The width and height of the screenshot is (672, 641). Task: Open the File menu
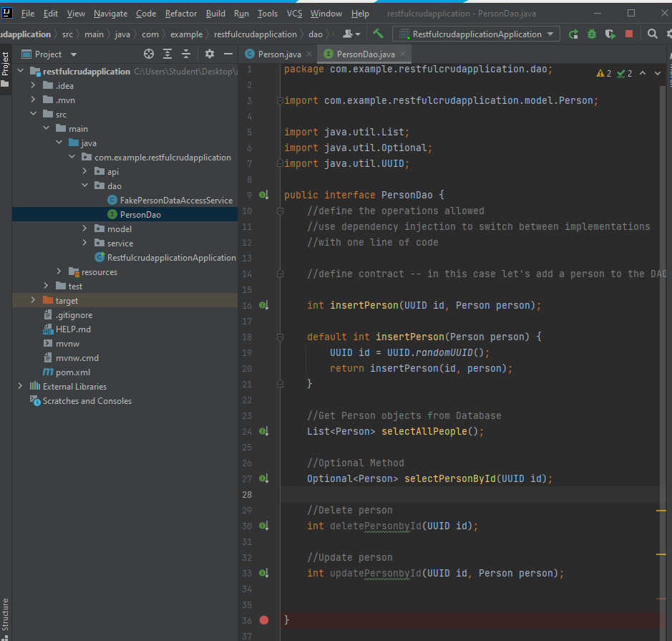pyautogui.click(x=27, y=14)
